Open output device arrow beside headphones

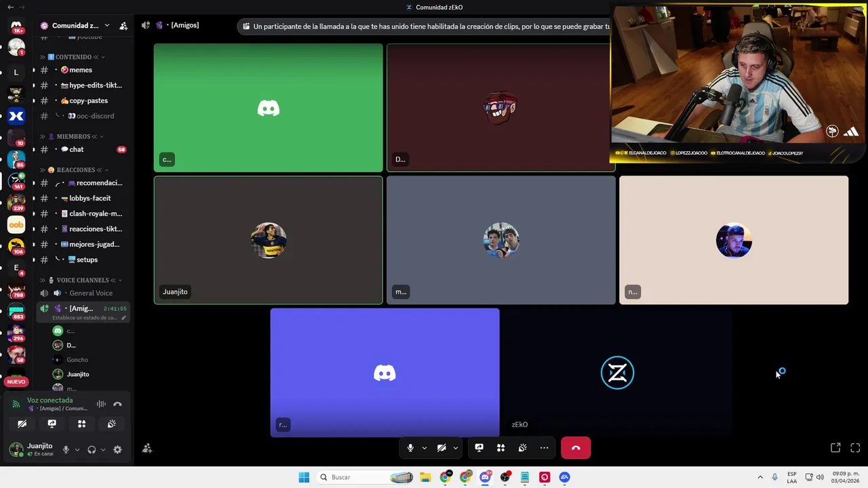pos(103,449)
